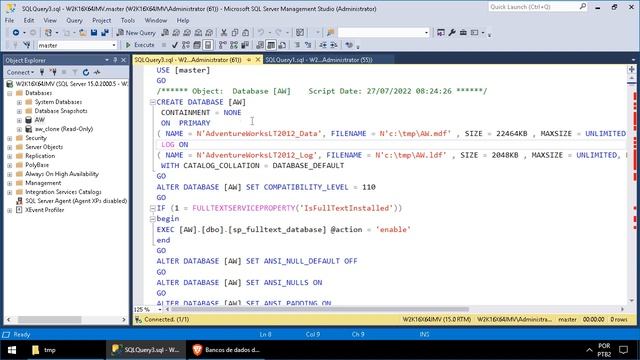
Task: Toggle Include Live Query Statistics
Action: [234, 45]
